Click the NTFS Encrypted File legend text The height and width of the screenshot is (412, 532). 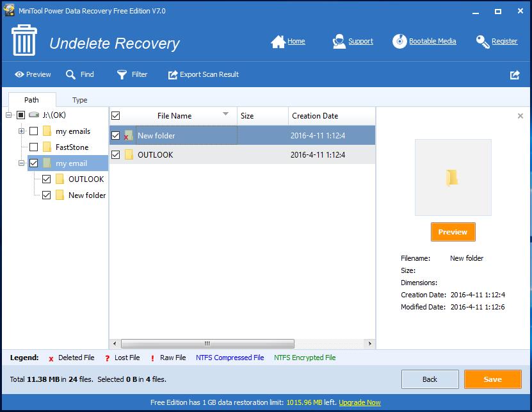coord(305,358)
